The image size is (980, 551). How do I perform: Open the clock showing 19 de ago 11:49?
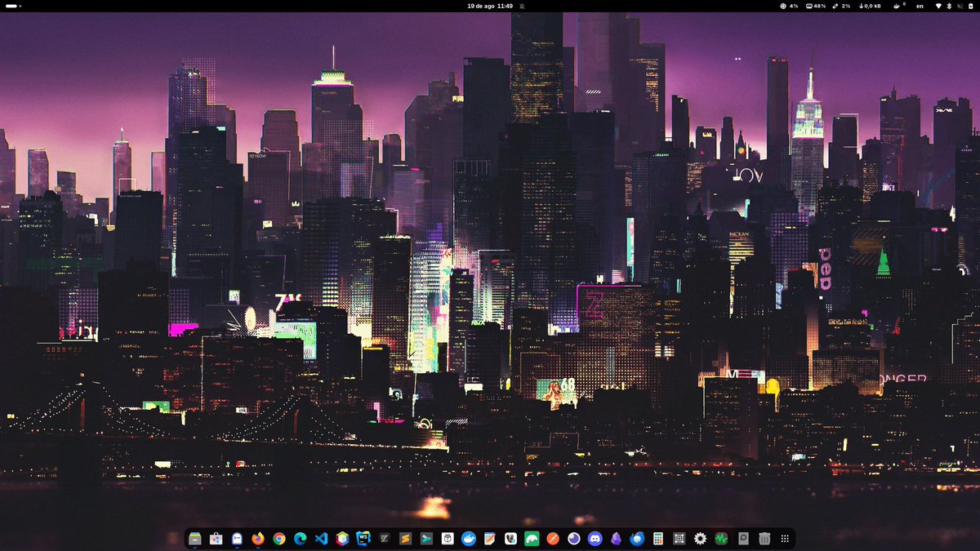coord(490,6)
